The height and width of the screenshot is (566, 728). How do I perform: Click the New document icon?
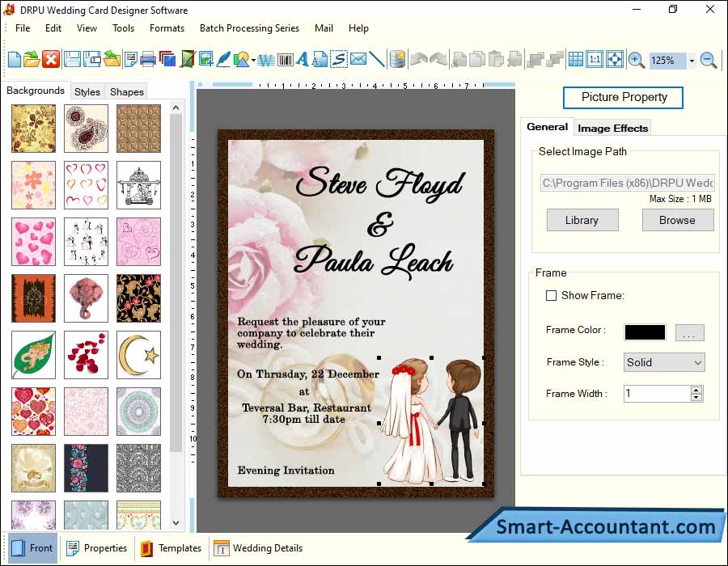[14, 60]
